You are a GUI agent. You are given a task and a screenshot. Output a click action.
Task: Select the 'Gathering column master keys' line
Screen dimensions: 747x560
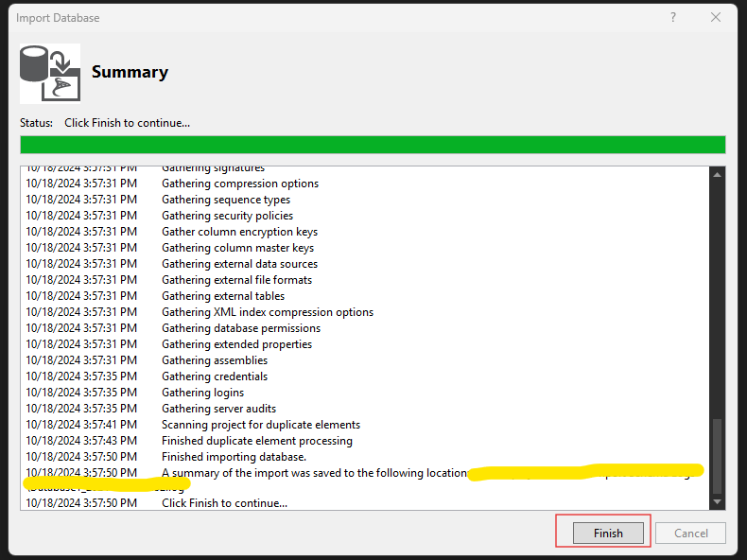point(237,248)
